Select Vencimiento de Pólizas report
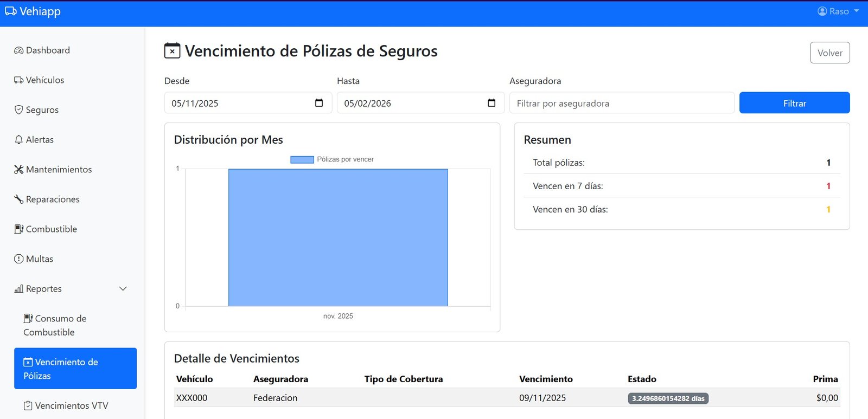868x419 pixels. click(75, 369)
